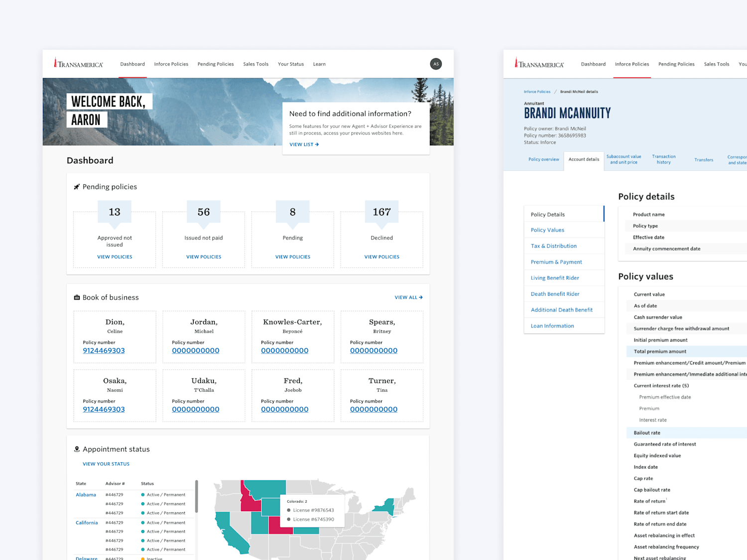Click the briefcase icon next to Book of business
Viewport: 747px width, 560px height.
coord(77,297)
